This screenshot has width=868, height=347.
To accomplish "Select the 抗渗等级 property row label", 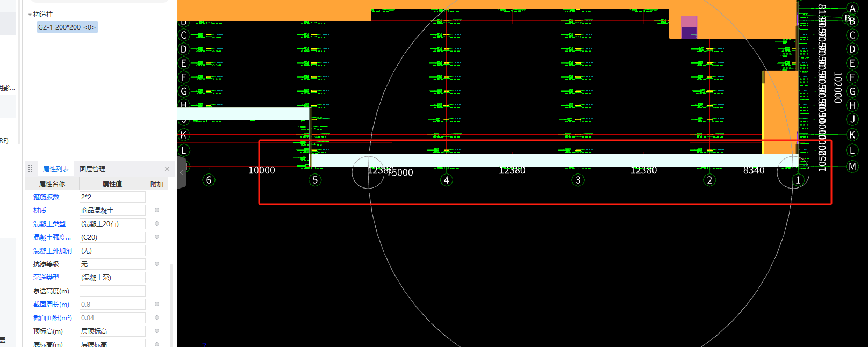I will coord(46,264).
